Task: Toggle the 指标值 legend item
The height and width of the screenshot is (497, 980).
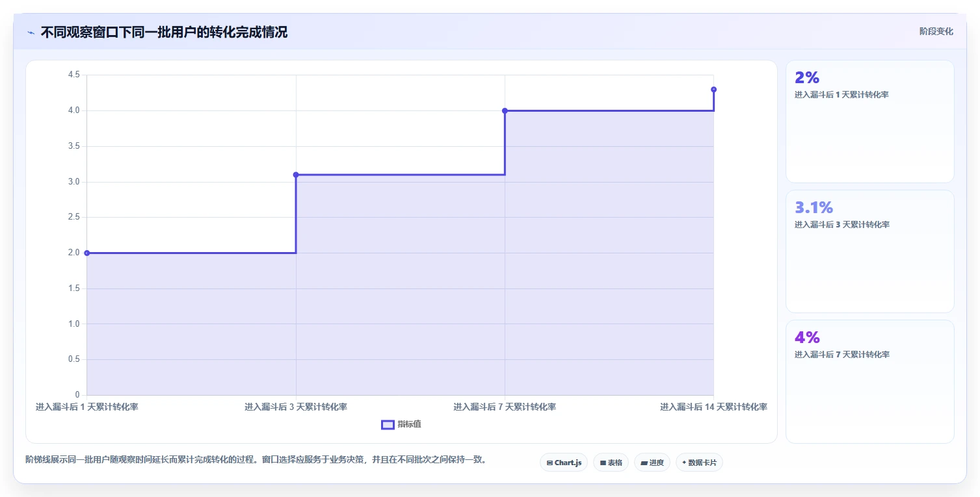Action: (401, 424)
